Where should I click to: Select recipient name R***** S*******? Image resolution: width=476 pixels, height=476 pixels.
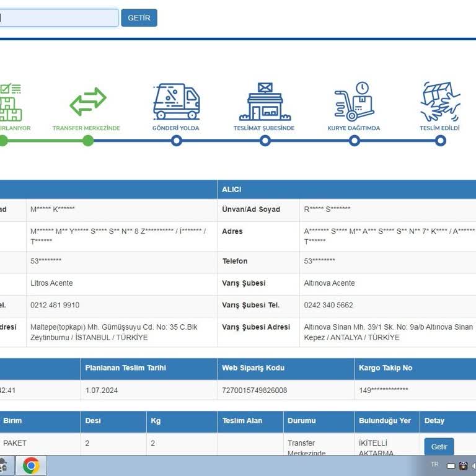[x=327, y=209]
